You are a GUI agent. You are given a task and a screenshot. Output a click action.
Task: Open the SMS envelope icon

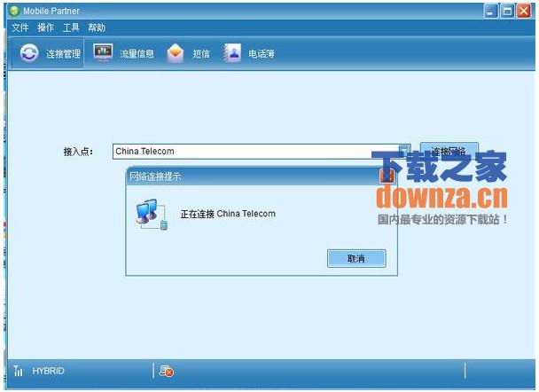176,53
